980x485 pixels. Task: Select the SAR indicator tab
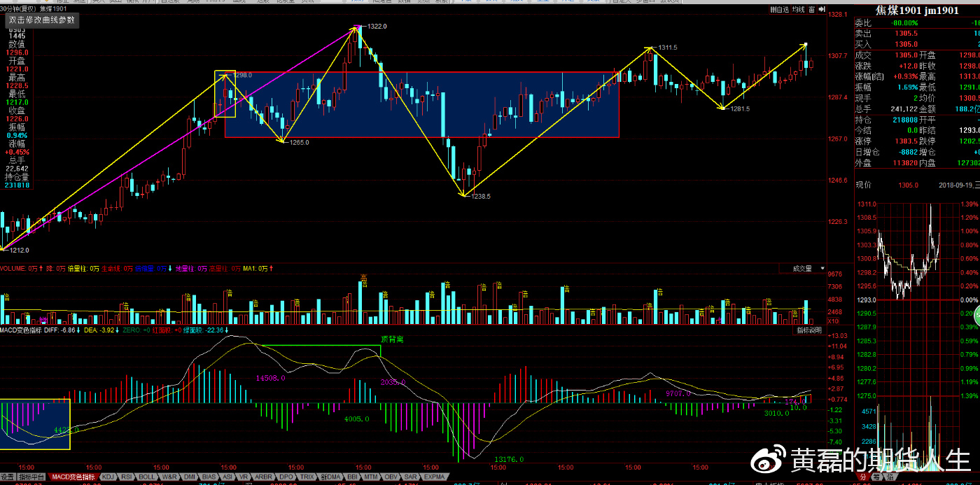pyautogui.click(x=411, y=477)
